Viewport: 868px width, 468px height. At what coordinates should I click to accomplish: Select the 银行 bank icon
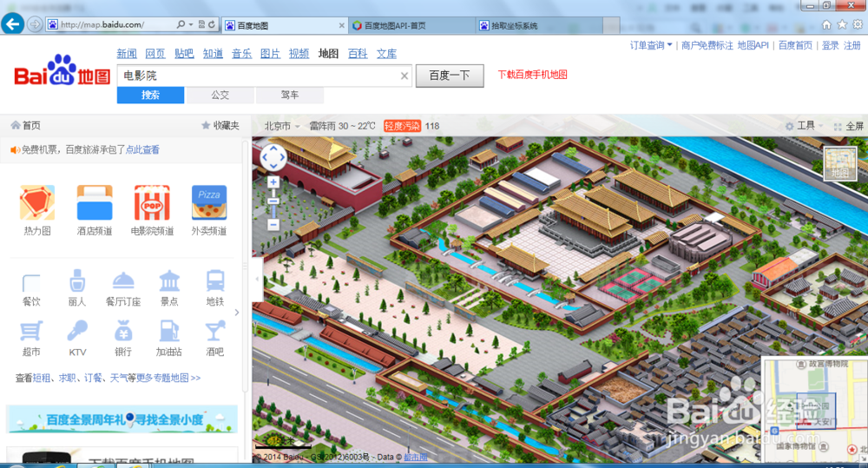coord(123,331)
